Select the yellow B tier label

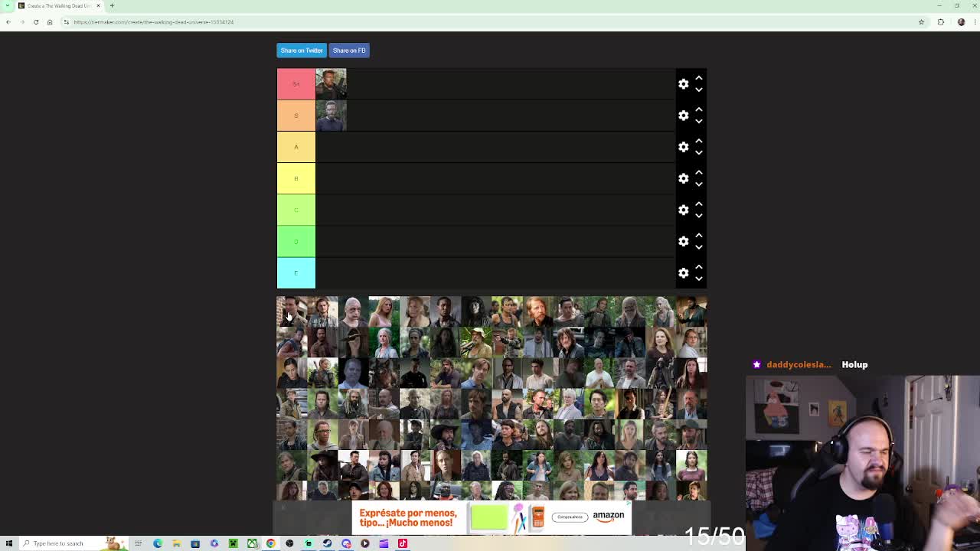(x=296, y=178)
